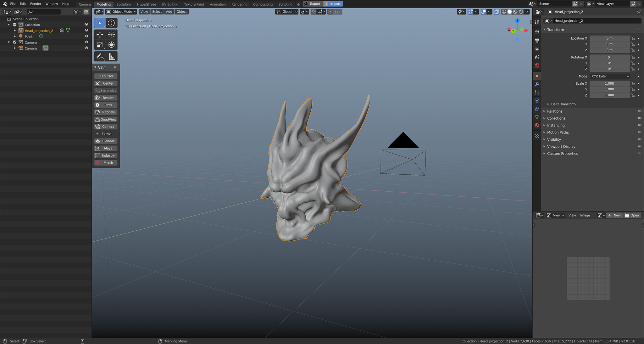
Task: Open the green Object Data Properties tab
Action: click(537, 117)
